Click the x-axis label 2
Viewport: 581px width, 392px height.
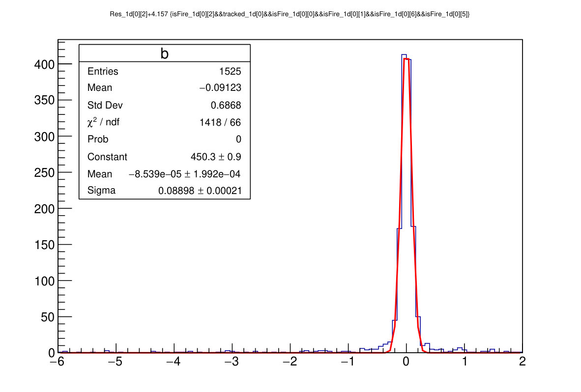tap(523, 361)
